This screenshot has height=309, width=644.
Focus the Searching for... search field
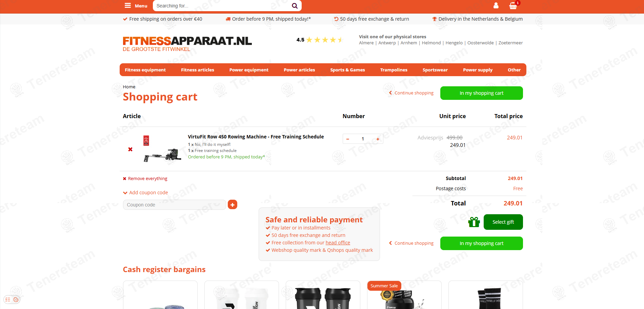(222, 6)
